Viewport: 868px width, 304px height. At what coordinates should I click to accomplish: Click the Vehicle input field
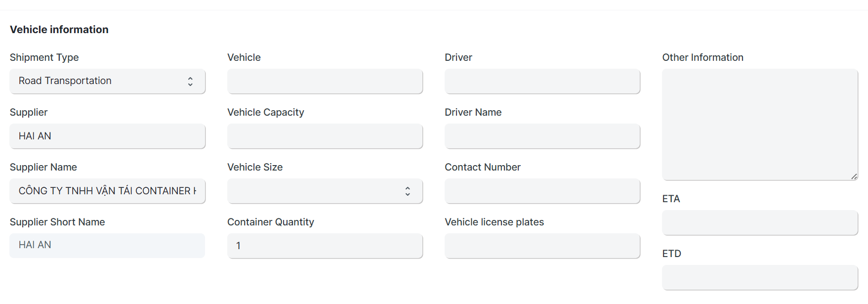pyautogui.click(x=325, y=82)
